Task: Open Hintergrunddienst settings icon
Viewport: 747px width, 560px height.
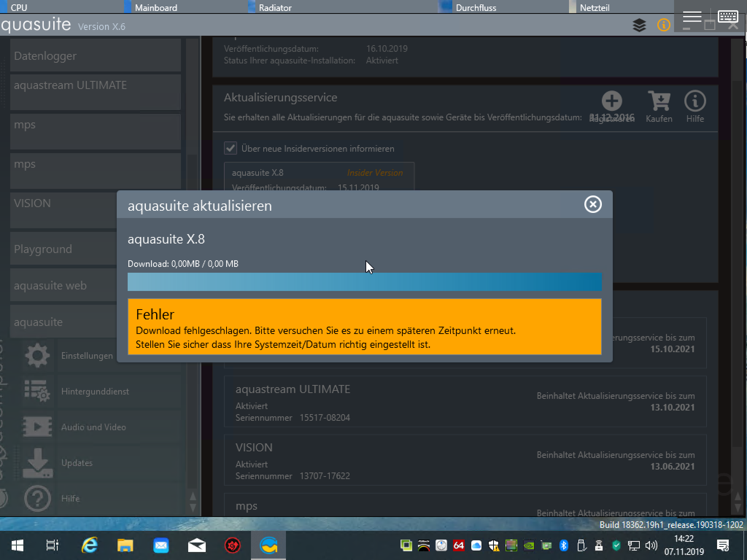Action: coord(38,391)
